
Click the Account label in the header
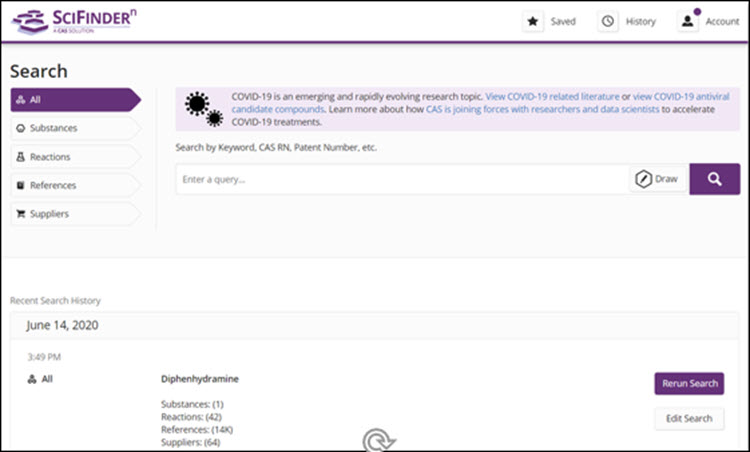[x=722, y=22]
